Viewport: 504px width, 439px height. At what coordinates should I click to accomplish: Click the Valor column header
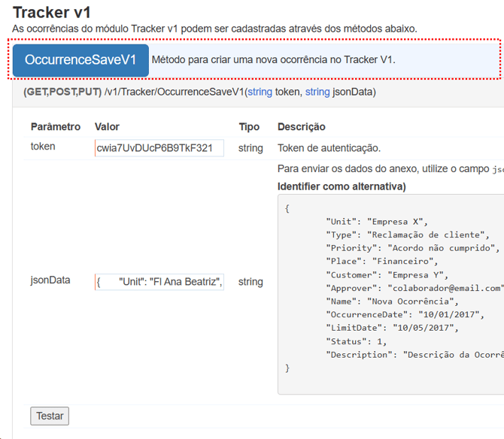107,127
